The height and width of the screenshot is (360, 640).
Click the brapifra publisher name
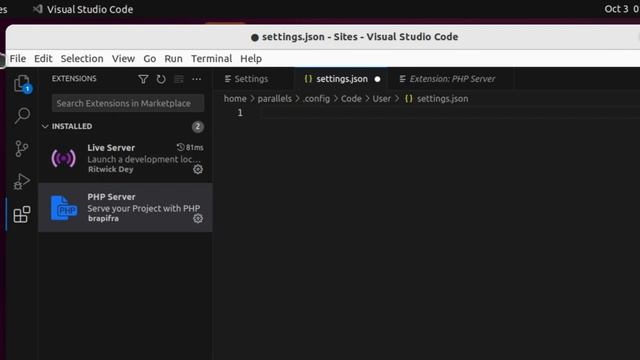(103, 218)
